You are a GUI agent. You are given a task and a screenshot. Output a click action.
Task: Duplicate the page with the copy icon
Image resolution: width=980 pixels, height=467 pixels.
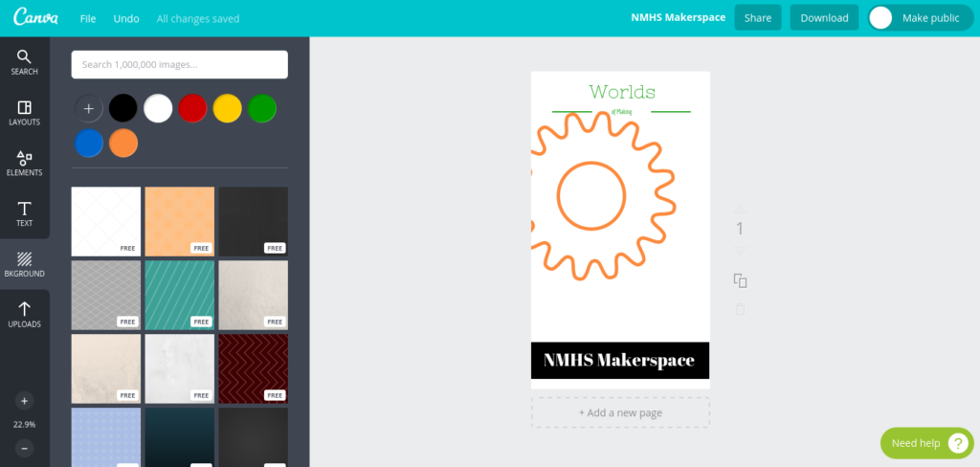(x=740, y=280)
